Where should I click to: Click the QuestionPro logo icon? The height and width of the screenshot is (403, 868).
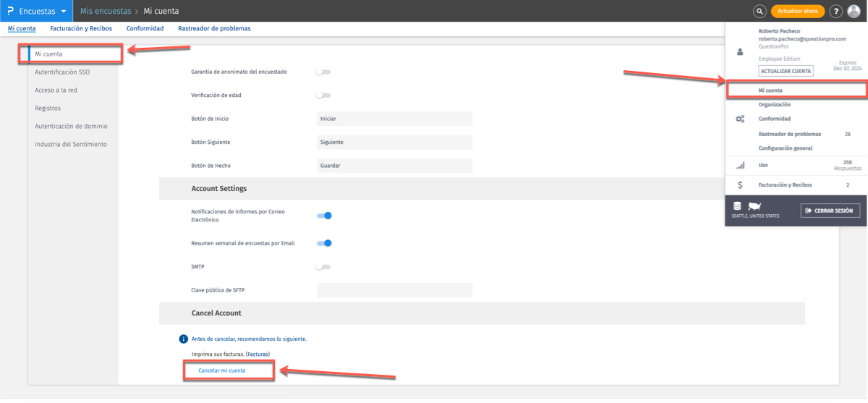10,11
